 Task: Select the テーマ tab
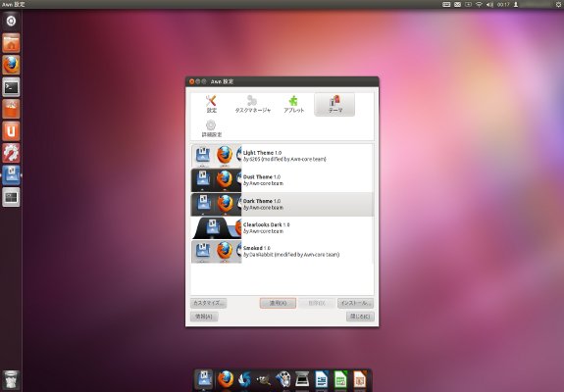(x=334, y=105)
